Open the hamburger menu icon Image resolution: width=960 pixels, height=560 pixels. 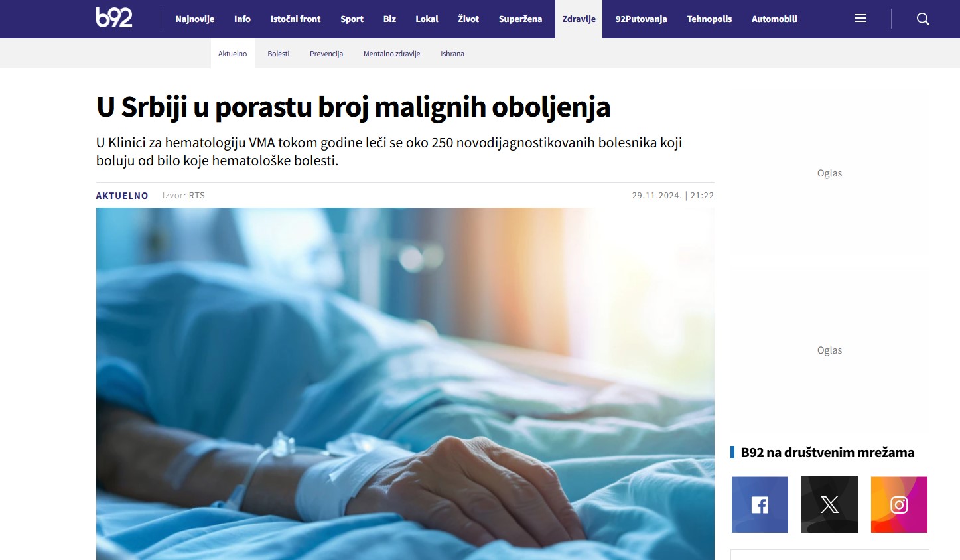click(x=860, y=19)
